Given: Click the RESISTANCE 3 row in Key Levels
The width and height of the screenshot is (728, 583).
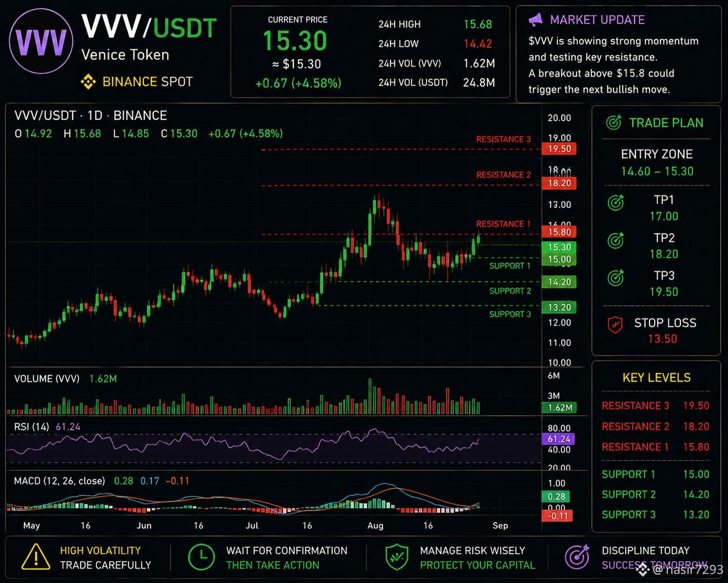Looking at the screenshot, I should pos(655,406).
